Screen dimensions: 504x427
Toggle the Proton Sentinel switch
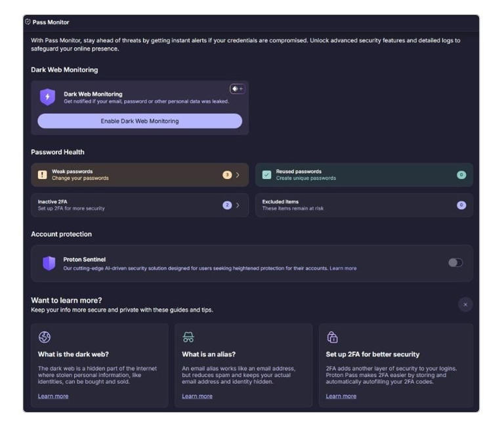click(x=455, y=262)
